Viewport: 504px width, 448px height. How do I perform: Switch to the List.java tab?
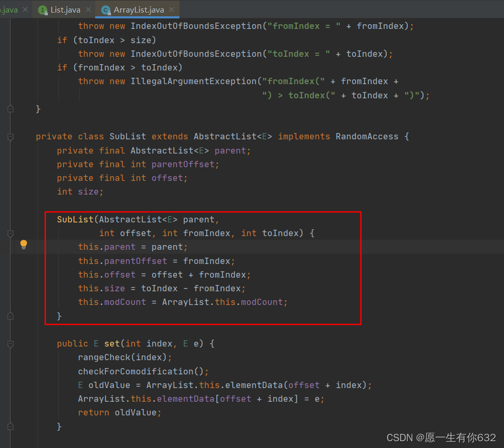(x=63, y=9)
